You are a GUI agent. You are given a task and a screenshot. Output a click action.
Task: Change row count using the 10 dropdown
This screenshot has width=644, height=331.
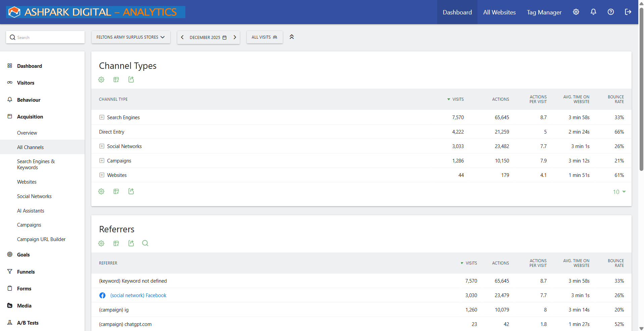coord(619,192)
